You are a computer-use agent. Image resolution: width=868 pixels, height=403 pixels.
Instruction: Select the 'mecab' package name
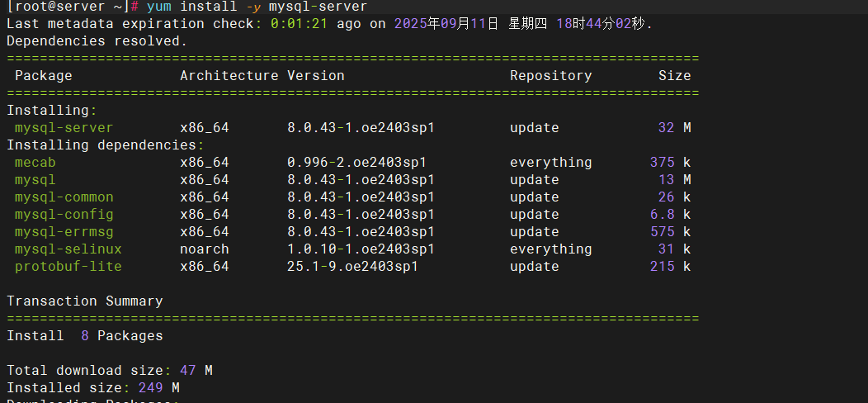pyautogui.click(x=35, y=163)
